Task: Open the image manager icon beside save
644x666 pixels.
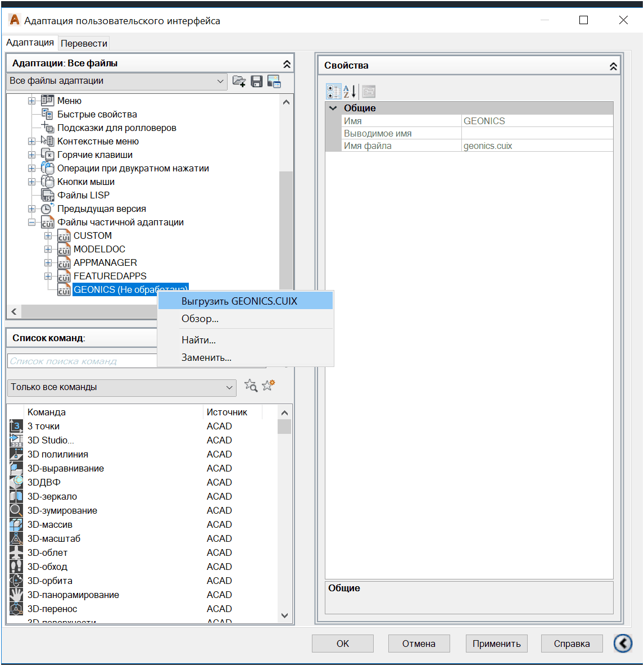Action: click(274, 81)
